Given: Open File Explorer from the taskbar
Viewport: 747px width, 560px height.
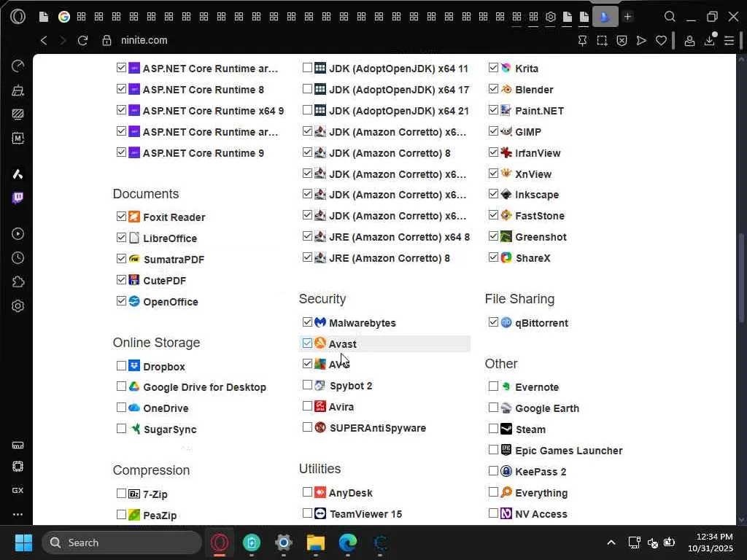Looking at the screenshot, I should 315,542.
